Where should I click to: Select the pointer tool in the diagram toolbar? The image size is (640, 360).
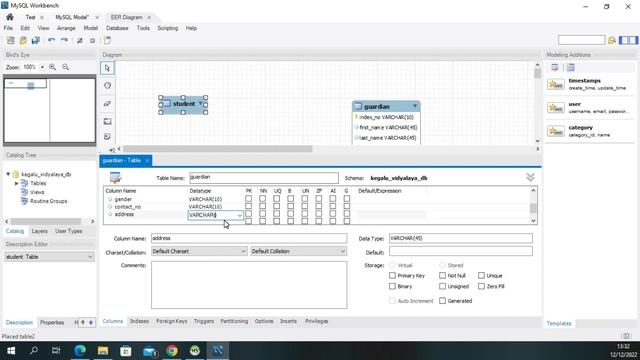click(107, 68)
